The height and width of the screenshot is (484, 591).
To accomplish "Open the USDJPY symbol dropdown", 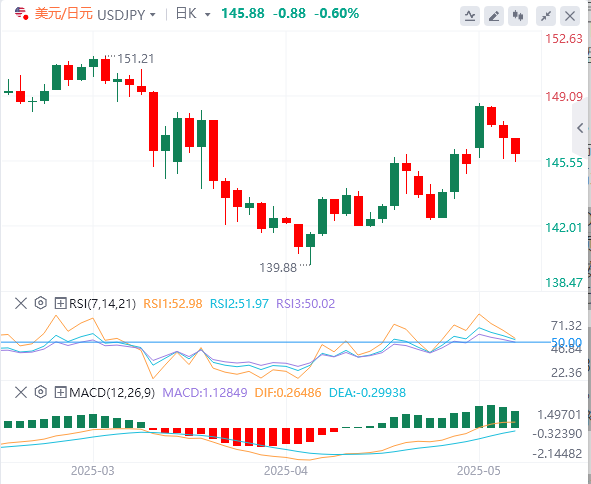I will point(126,15).
